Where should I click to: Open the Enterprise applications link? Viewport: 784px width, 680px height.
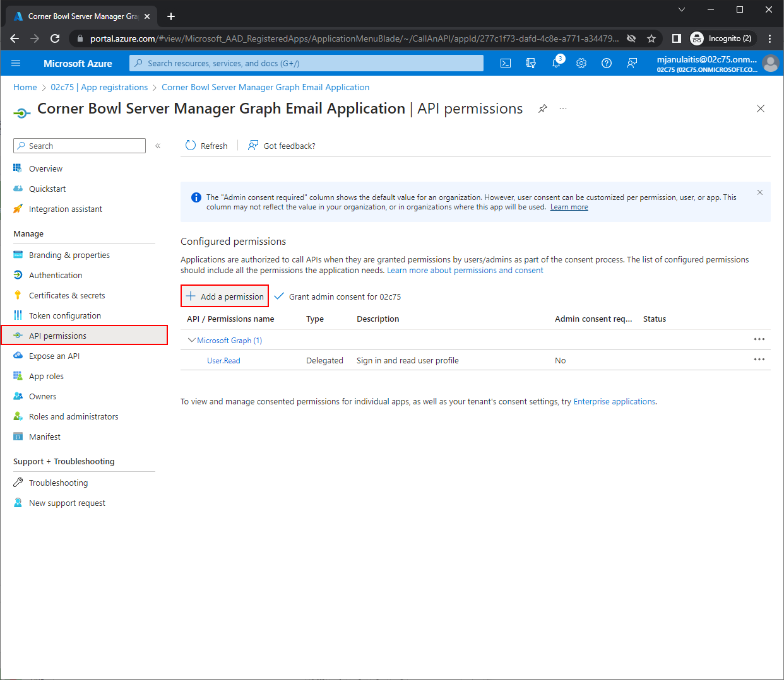tap(614, 401)
